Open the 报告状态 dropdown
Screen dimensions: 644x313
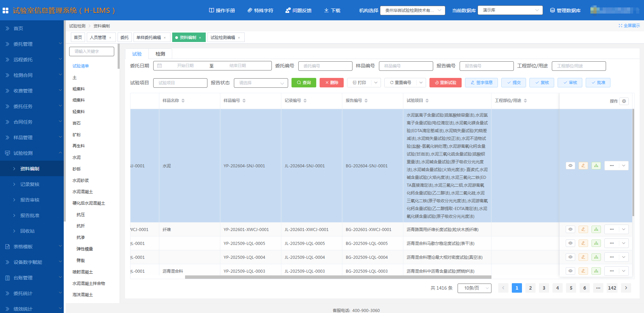[x=261, y=83]
